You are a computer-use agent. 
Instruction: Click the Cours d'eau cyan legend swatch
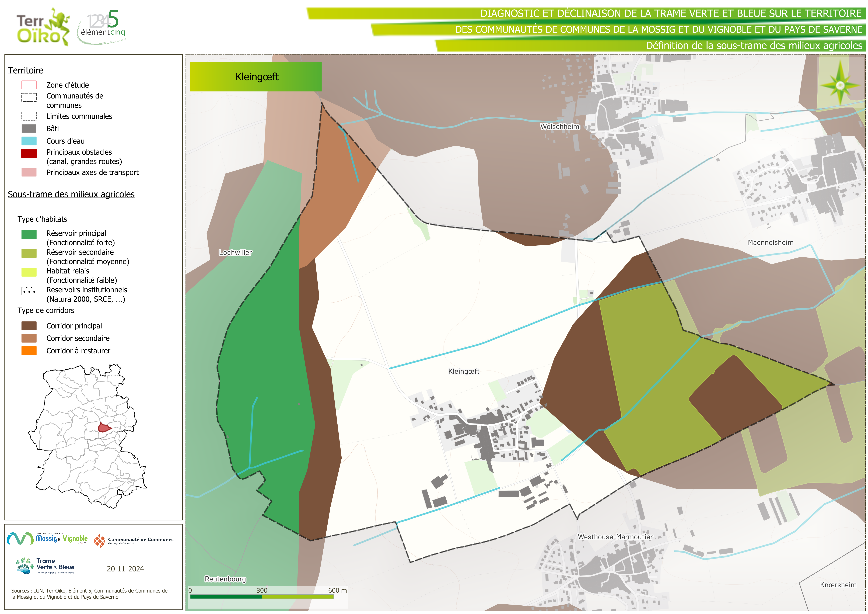point(29,141)
